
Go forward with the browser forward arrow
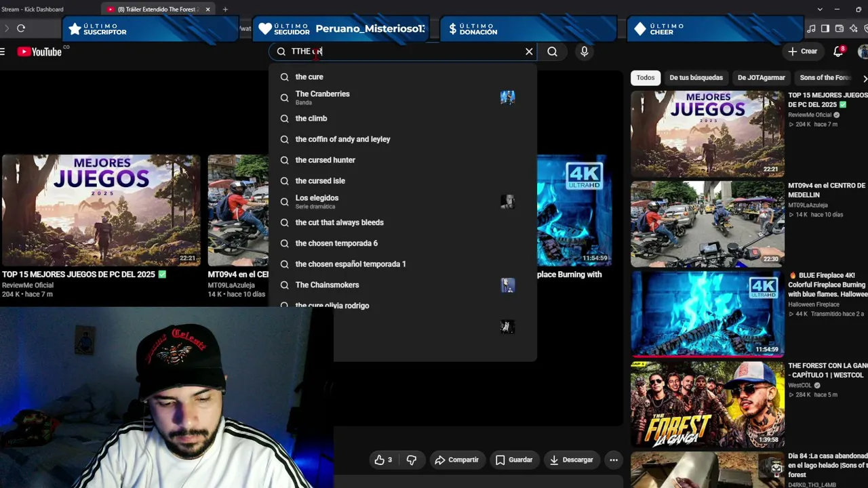coord(6,28)
